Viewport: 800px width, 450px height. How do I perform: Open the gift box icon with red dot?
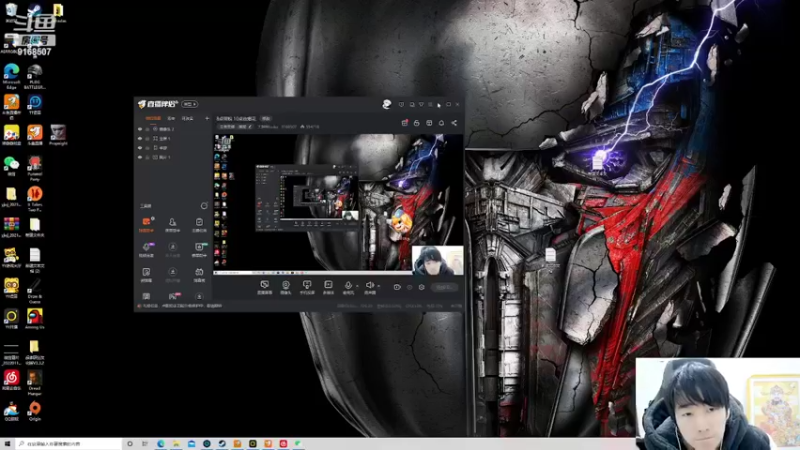pyautogui.click(x=405, y=123)
